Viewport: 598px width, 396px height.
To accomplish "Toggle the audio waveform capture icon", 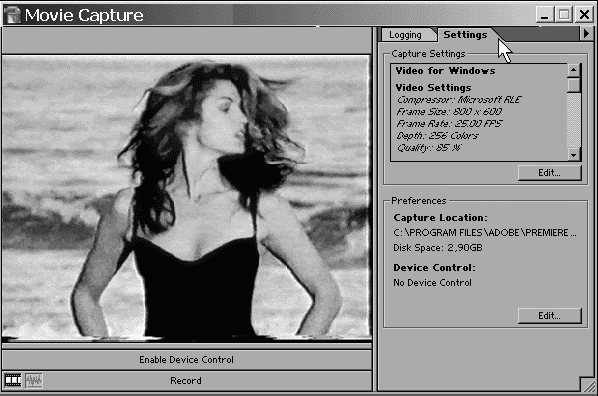I will click(34, 380).
